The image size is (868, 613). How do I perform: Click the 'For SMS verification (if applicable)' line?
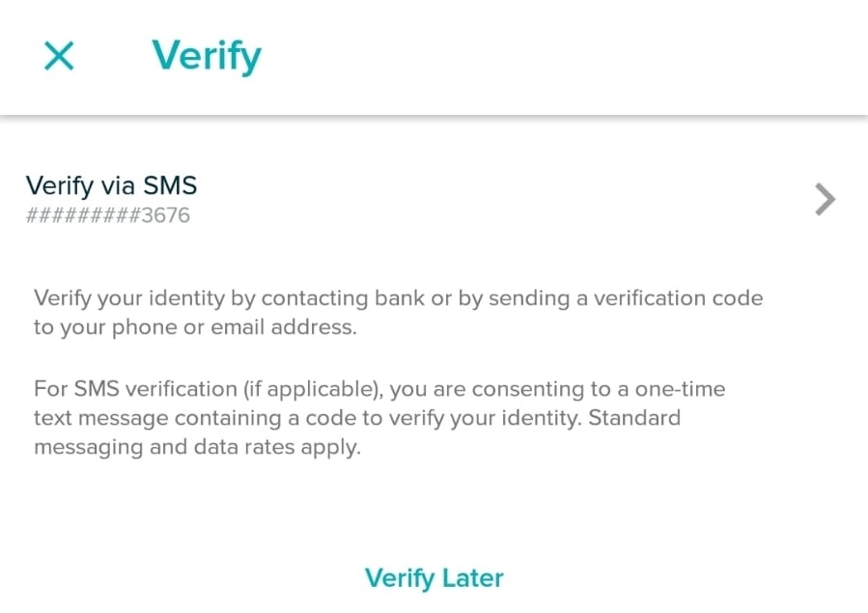coord(378,390)
